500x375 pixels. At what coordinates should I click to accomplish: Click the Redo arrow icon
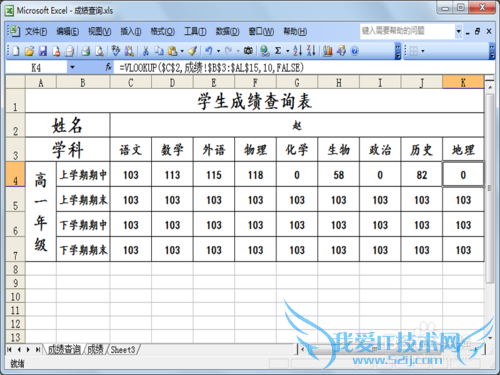coord(228,51)
